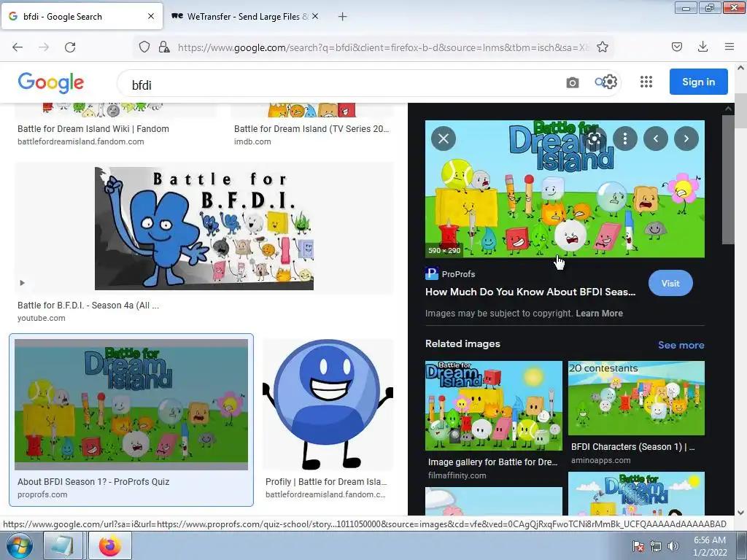Open the Windows Start menu
The height and width of the screenshot is (560, 747).
[x=18, y=545]
